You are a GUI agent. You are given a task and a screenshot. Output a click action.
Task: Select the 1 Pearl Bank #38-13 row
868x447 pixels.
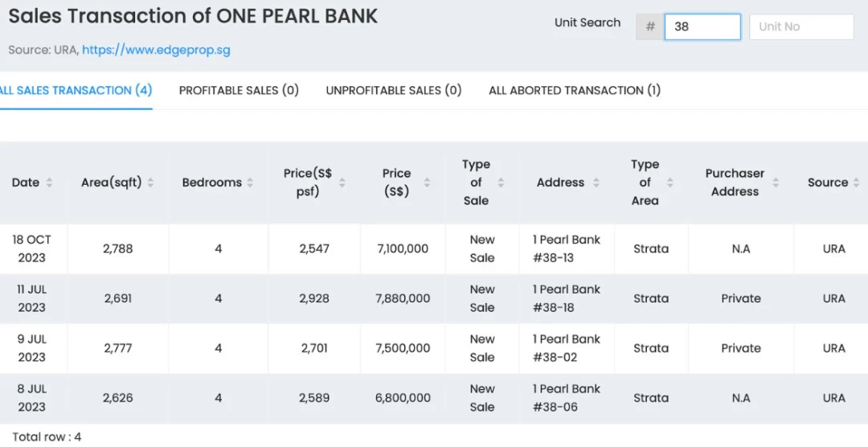[434, 248]
